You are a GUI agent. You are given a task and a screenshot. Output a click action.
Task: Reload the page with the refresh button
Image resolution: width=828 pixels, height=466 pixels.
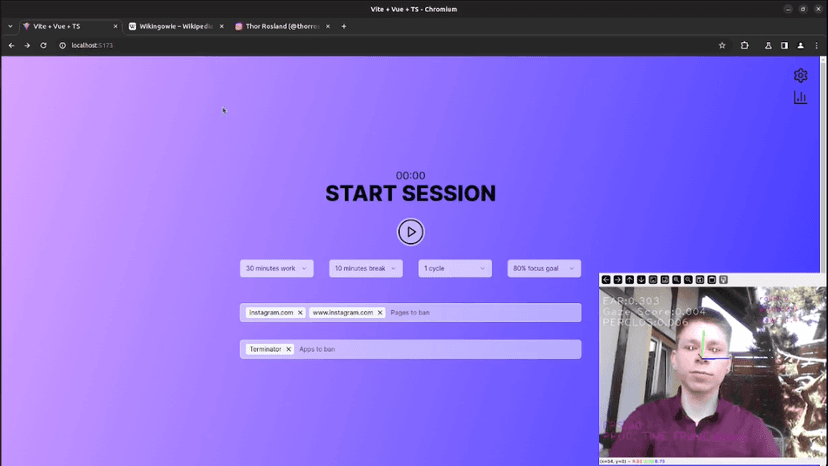click(x=43, y=45)
